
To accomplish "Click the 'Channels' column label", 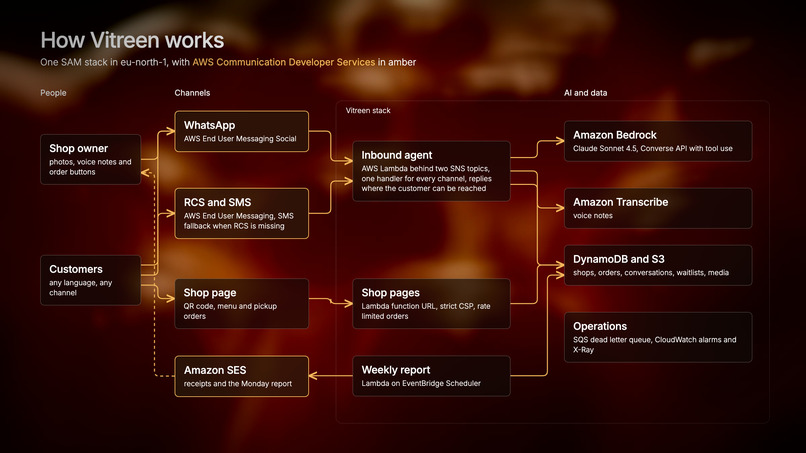I will tap(192, 93).
